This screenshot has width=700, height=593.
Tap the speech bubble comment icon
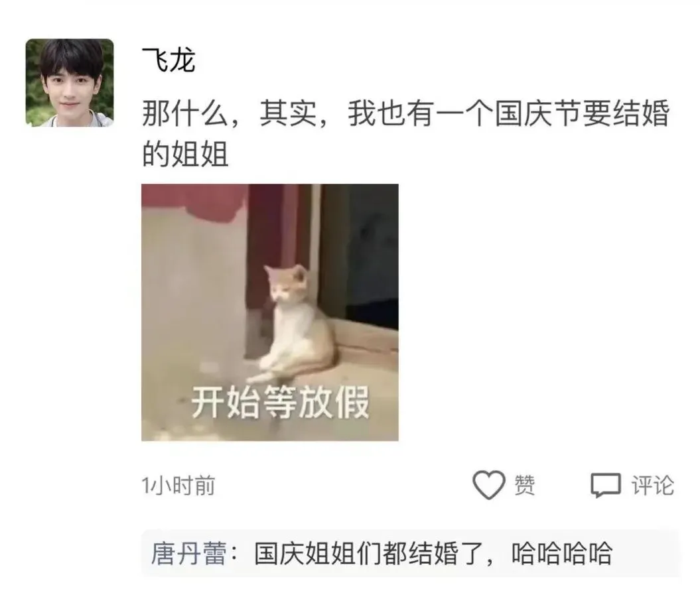pyautogui.click(x=605, y=485)
